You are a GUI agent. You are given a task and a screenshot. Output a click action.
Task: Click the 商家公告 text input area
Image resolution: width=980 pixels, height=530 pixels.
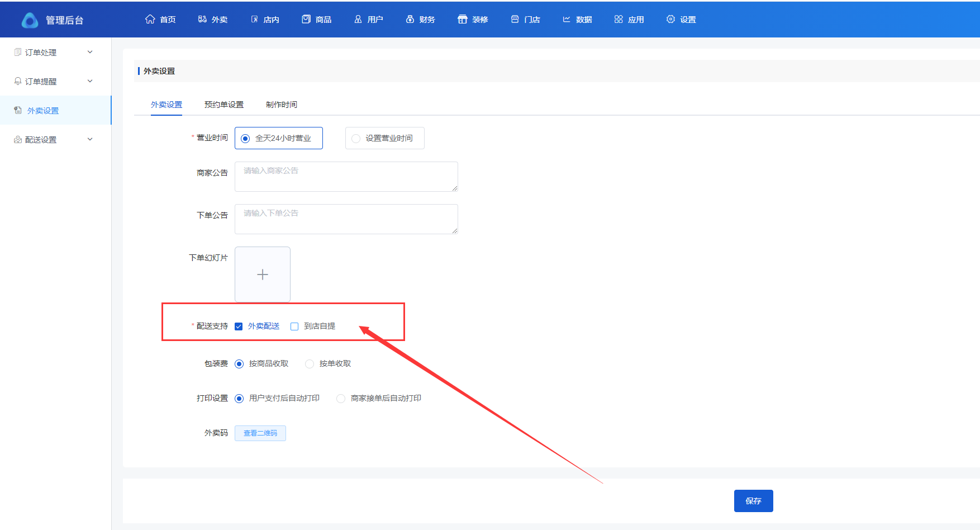coord(346,177)
